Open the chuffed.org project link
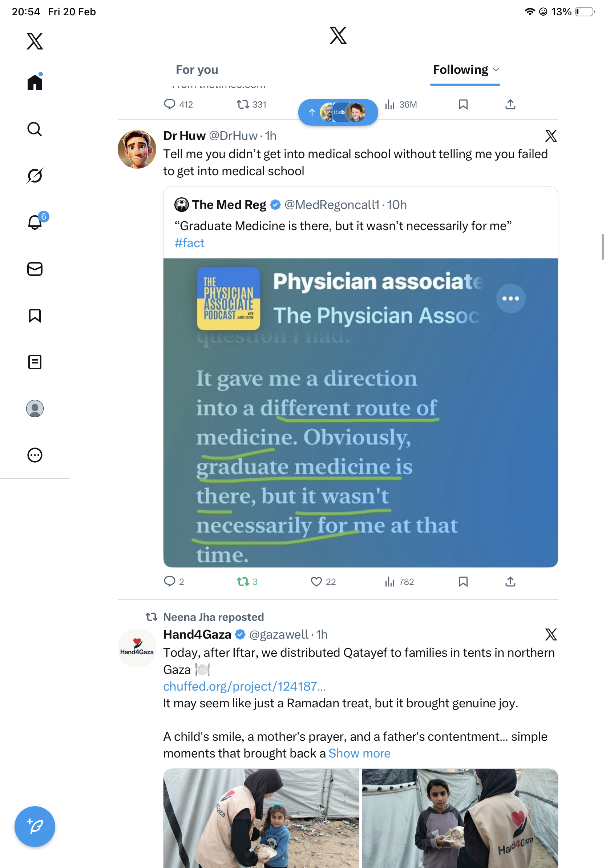 point(244,686)
